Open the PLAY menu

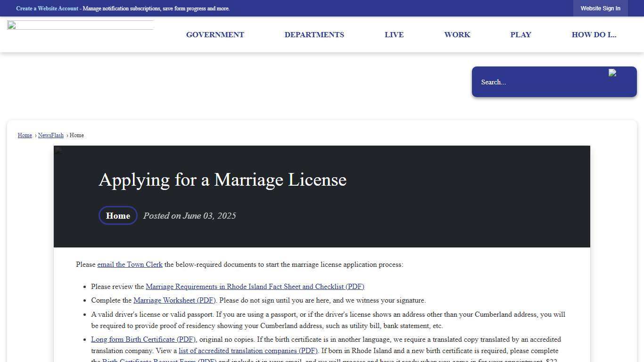(520, 34)
